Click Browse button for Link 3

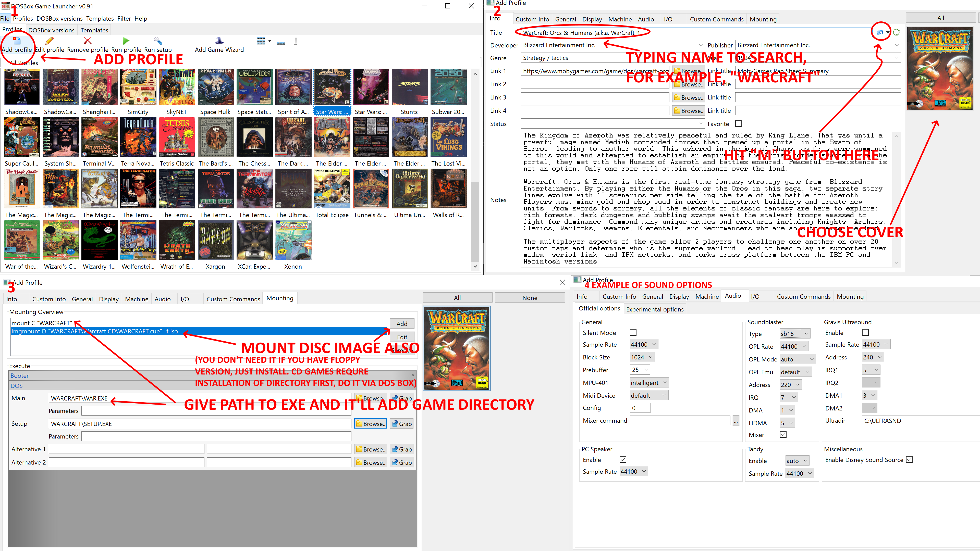688,97
